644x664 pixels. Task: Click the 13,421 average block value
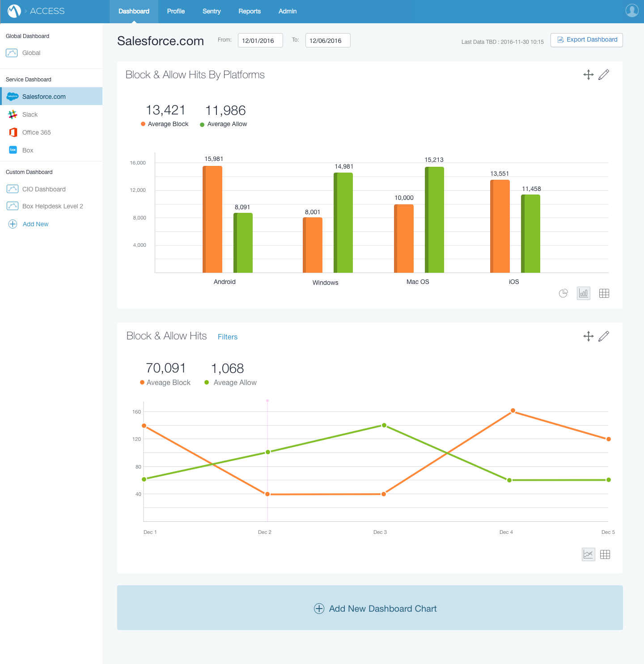(x=165, y=110)
